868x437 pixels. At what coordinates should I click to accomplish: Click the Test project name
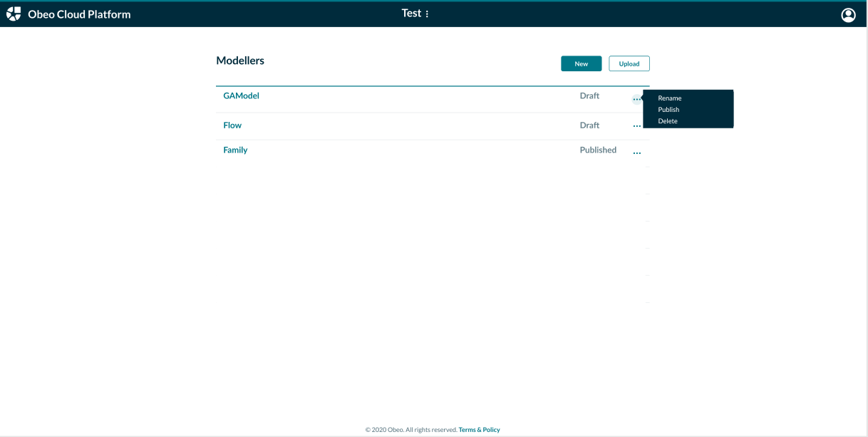click(x=410, y=12)
